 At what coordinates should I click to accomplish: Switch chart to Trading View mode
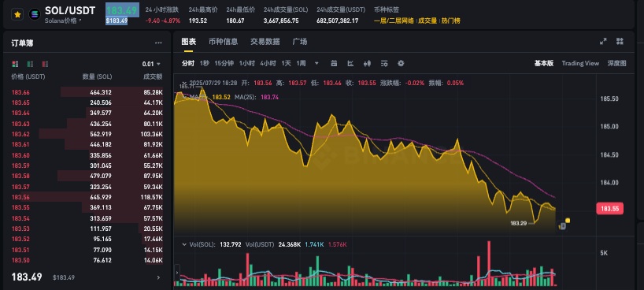(x=580, y=63)
